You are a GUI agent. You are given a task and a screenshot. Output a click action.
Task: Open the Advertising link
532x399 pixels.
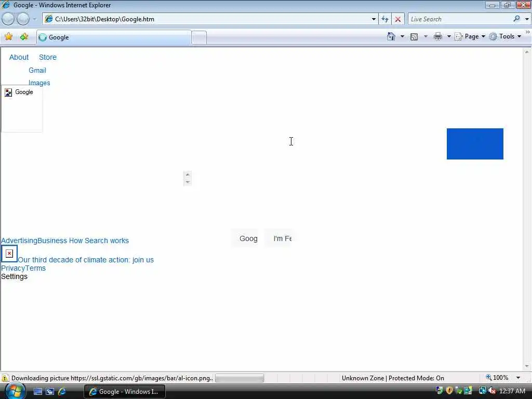pos(19,241)
